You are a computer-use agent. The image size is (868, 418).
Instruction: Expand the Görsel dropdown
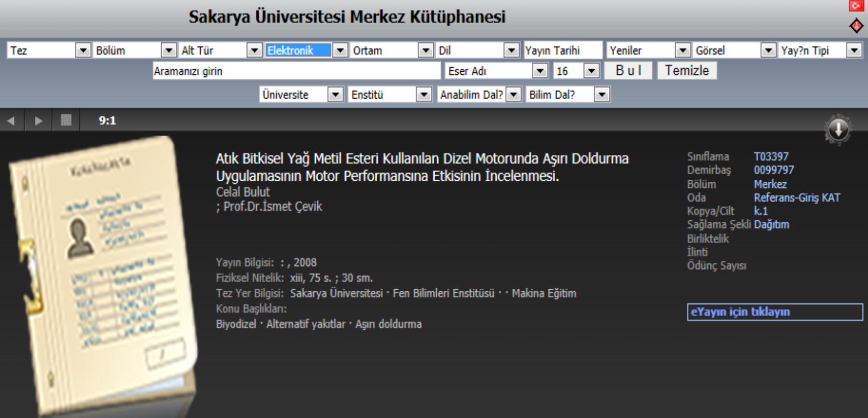[734, 50]
